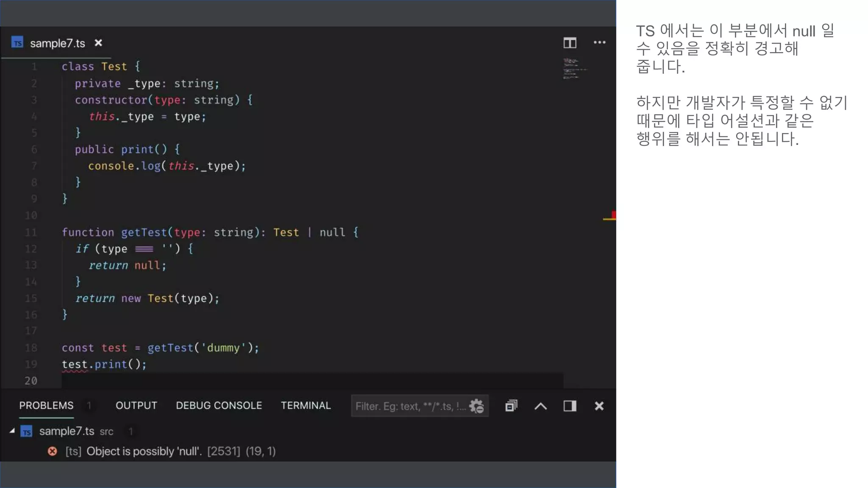
Task: Click the TS file icon in the editor tab
Action: 17,43
